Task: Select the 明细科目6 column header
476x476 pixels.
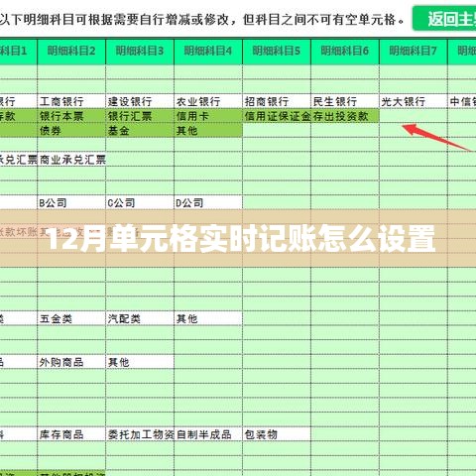Action: click(x=345, y=51)
